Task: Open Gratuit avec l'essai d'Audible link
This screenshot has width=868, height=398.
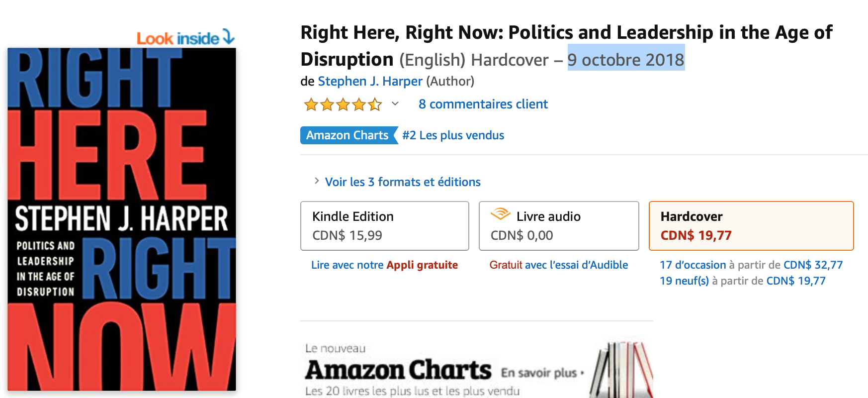Action: coord(559,265)
